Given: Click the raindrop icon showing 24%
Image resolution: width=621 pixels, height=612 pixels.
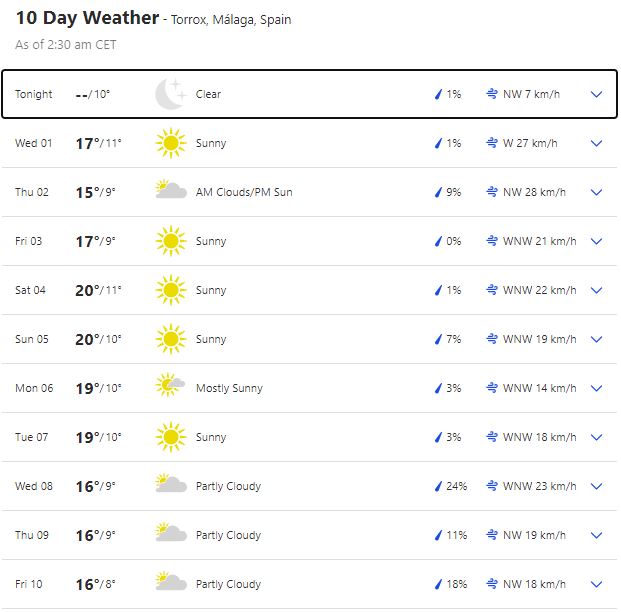Looking at the screenshot, I should point(437,486).
